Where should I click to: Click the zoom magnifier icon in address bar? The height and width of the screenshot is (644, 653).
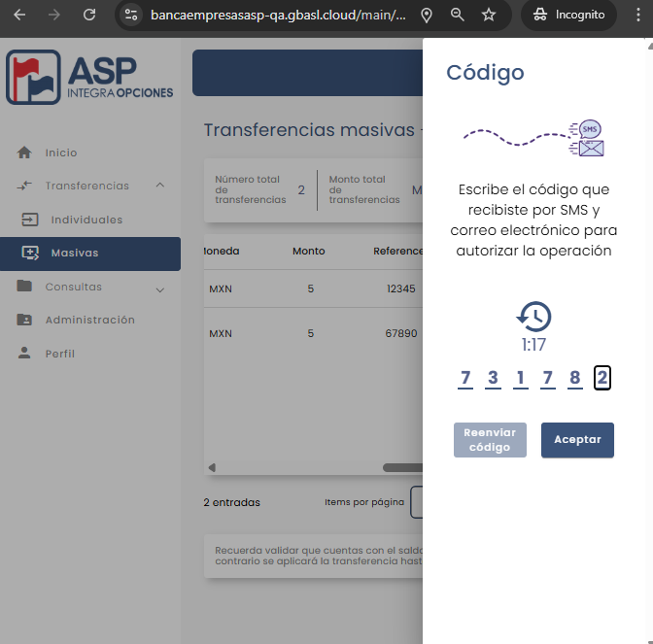tap(458, 16)
